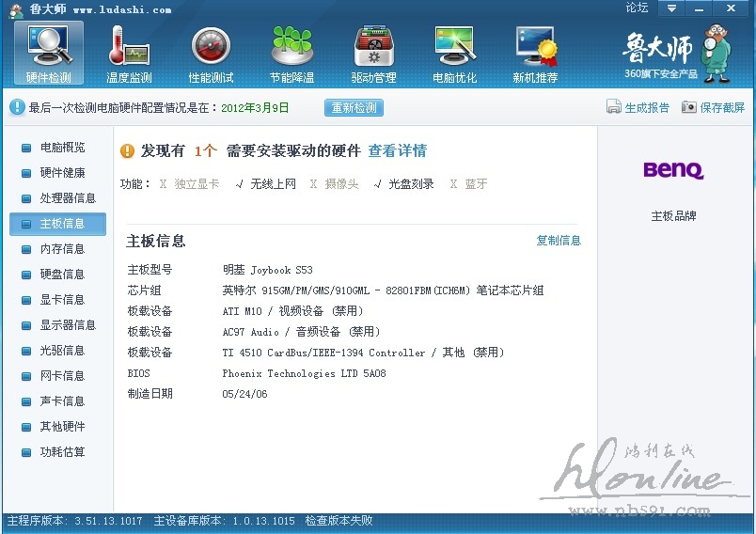Open the 硬件检测 hardware detection tab
756x534 pixels.
click(48, 53)
